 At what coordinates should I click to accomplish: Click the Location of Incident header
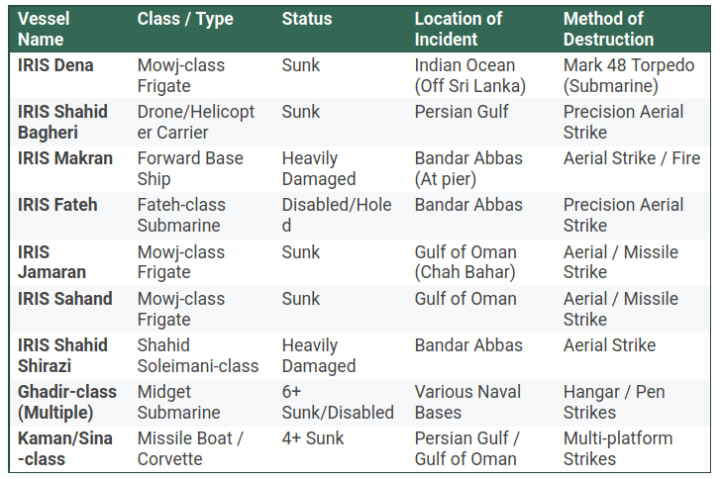pos(458,29)
